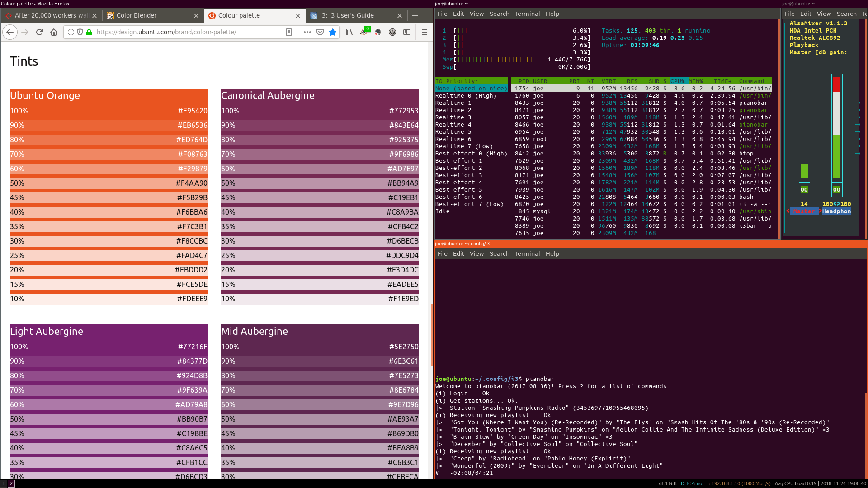Open a new Firefox tab
Image resolution: width=868 pixels, height=488 pixels.
pos(415,15)
